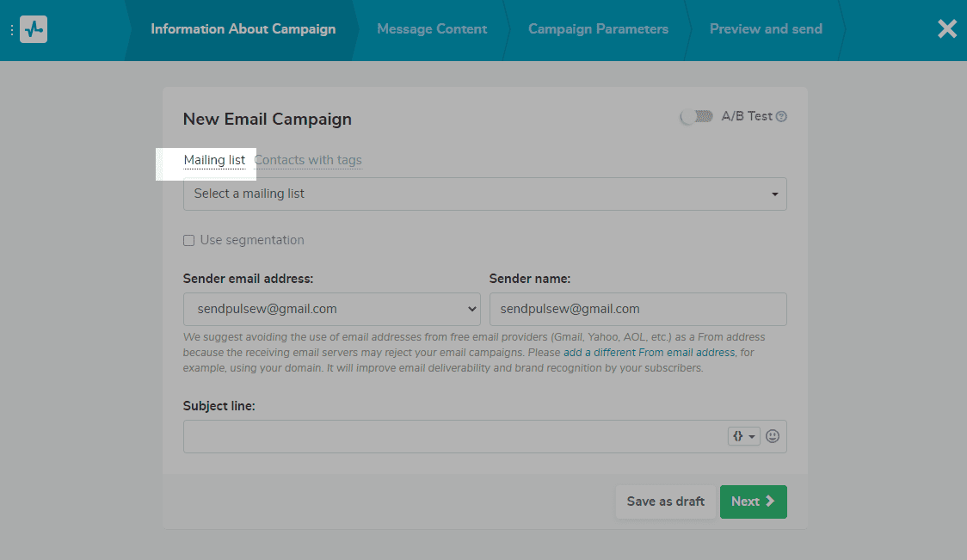This screenshot has width=967, height=560.
Task: Open the Select a mailing list dropdown
Action: click(x=484, y=194)
